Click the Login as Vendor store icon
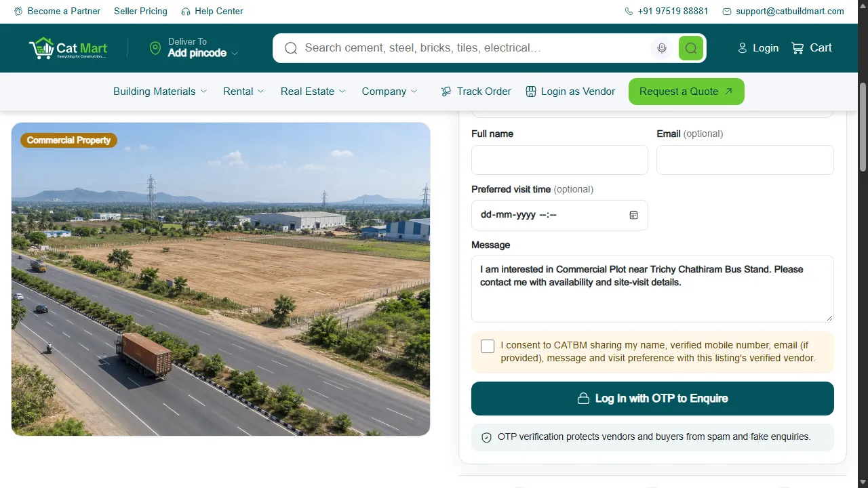The width and height of the screenshot is (868, 488). pyautogui.click(x=531, y=91)
